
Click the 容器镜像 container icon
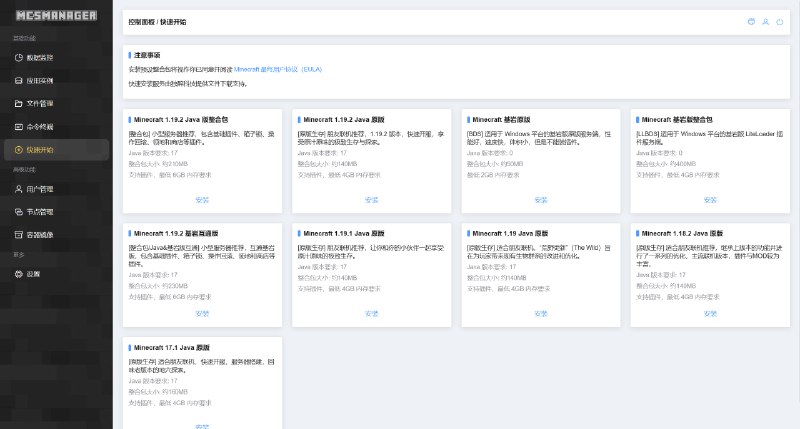17,235
